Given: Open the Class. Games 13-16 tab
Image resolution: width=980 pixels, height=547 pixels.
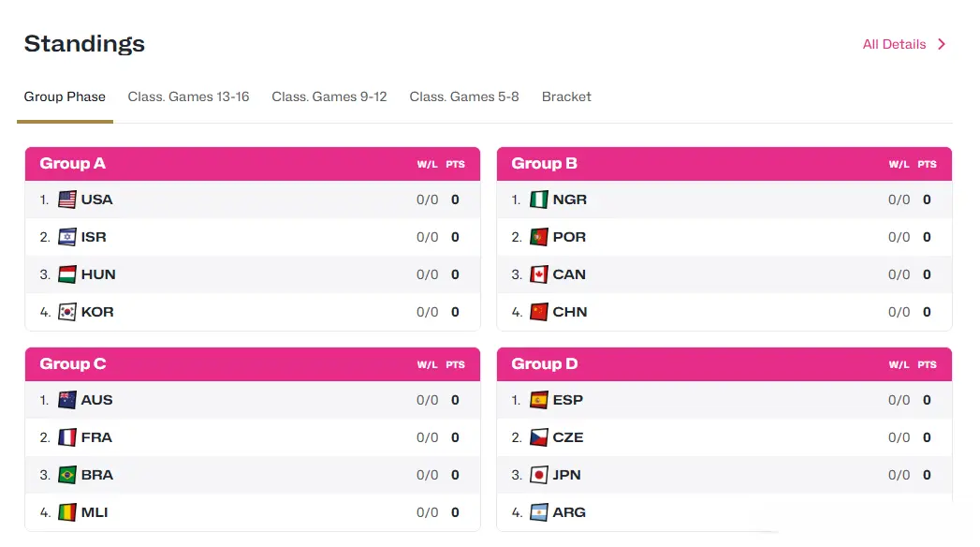Looking at the screenshot, I should [188, 96].
